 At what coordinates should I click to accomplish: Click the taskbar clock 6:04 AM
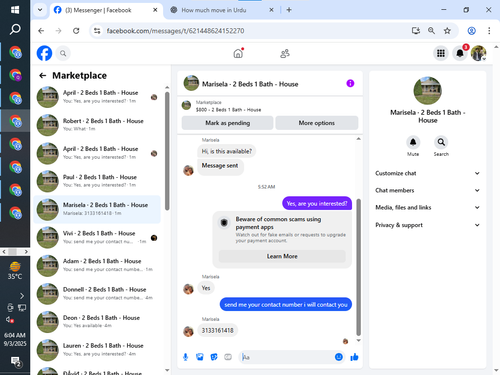tap(15, 335)
